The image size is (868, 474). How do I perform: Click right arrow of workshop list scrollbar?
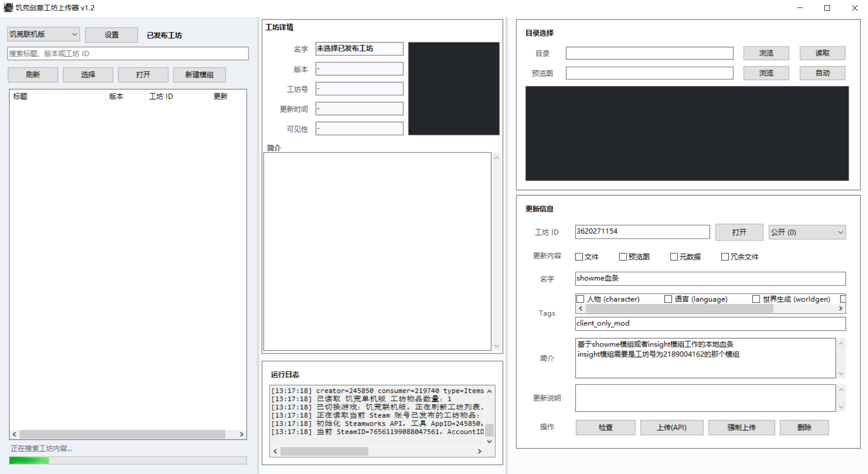[242, 434]
